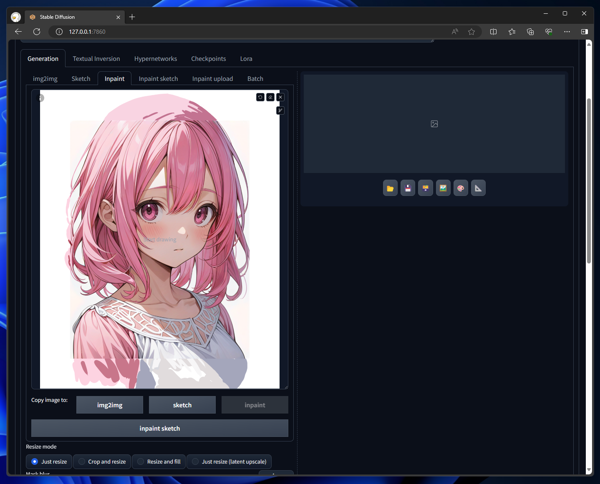600x484 pixels.
Task: Send output to inpaint palette icon
Action: (x=461, y=188)
